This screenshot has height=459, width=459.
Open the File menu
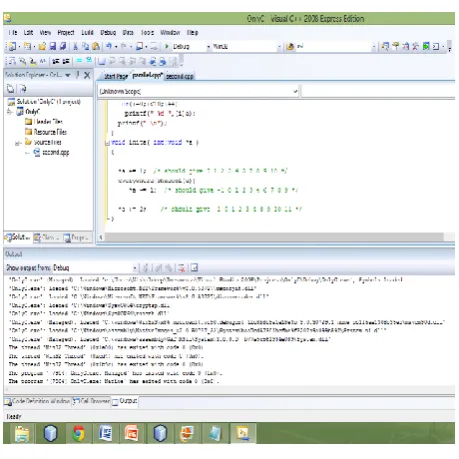(x=13, y=32)
